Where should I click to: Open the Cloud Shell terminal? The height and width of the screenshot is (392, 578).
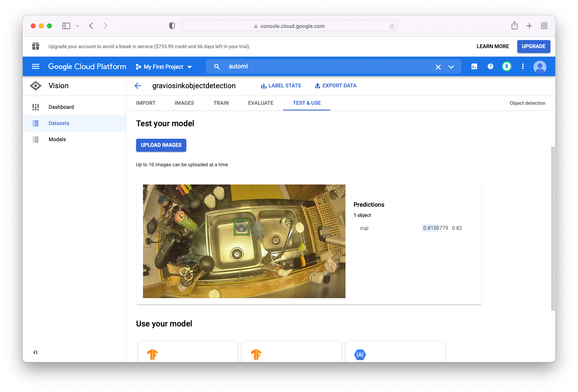point(474,66)
